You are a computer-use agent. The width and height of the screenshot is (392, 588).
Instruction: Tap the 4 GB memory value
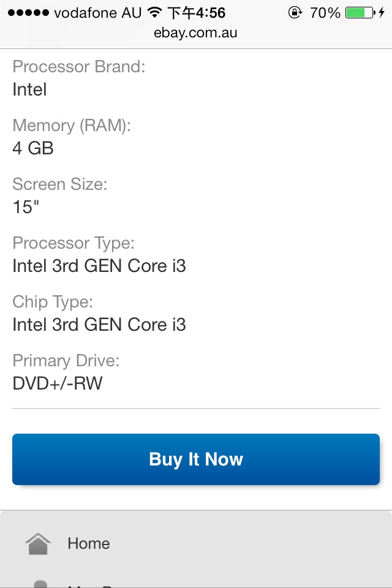[x=33, y=148]
